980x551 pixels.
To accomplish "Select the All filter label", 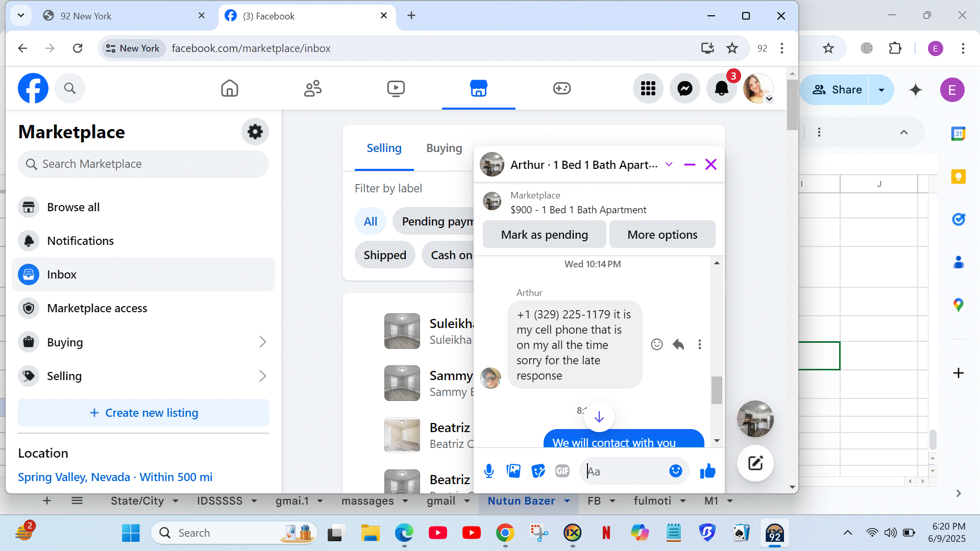I will click(x=371, y=221).
